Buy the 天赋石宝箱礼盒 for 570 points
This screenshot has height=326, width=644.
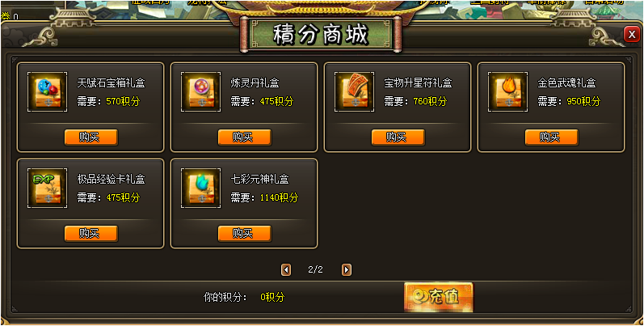[90, 138]
